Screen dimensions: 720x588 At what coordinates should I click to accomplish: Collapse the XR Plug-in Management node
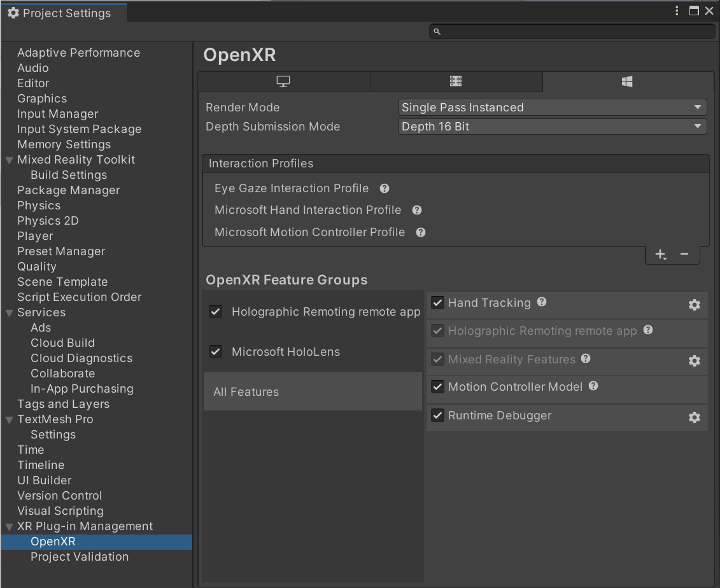point(9,527)
